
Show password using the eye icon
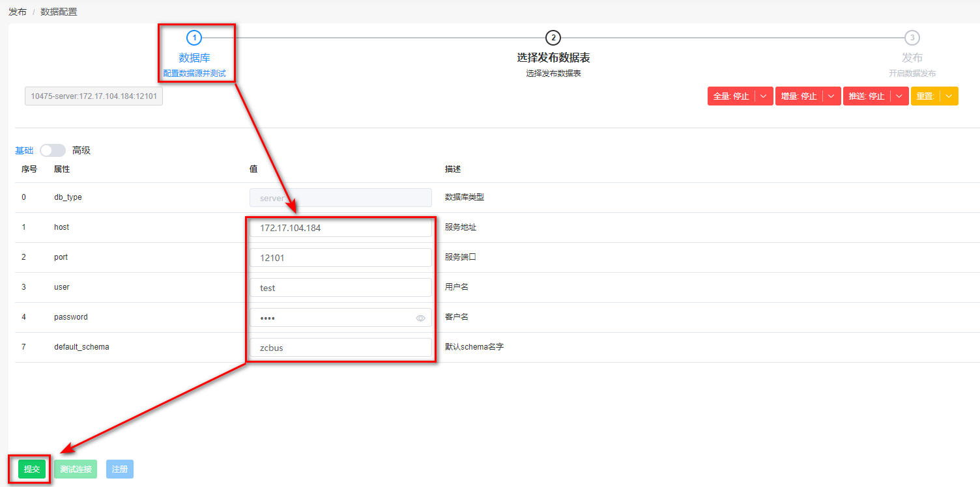click(421, 318)
